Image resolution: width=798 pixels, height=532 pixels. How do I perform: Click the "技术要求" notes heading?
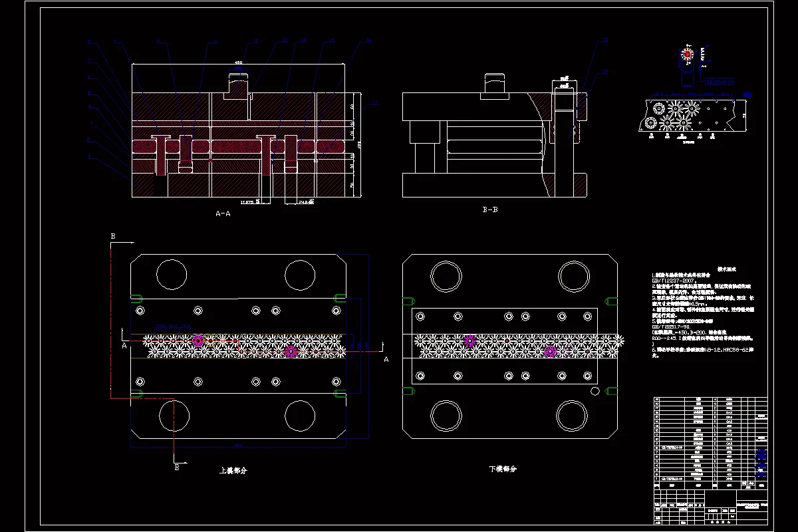[x=726, y=269]
